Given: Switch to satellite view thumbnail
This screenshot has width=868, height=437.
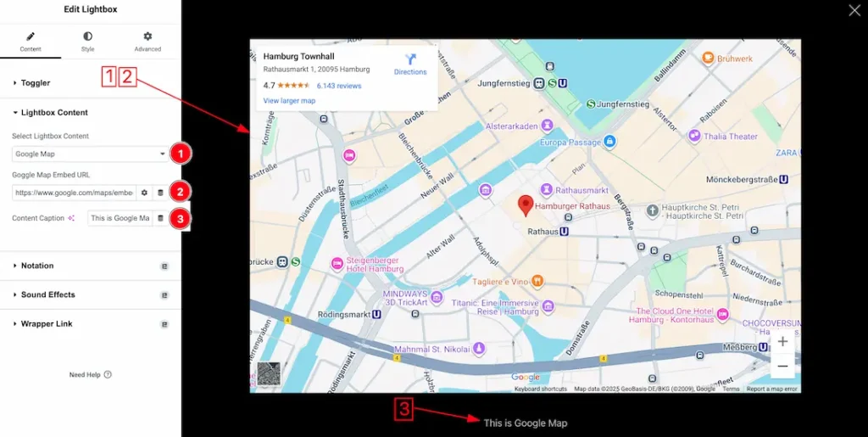Looking at the screenshot, I should [269, 374].
